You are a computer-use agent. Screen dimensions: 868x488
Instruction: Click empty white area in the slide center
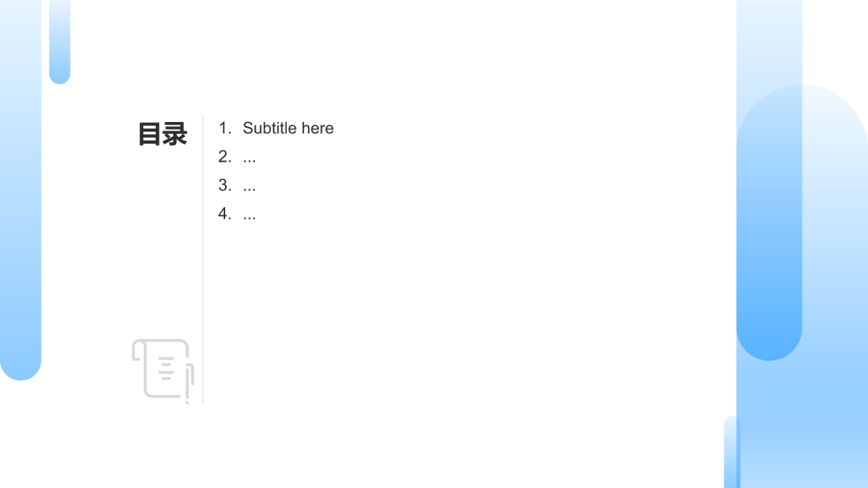[x=461, y=305]
